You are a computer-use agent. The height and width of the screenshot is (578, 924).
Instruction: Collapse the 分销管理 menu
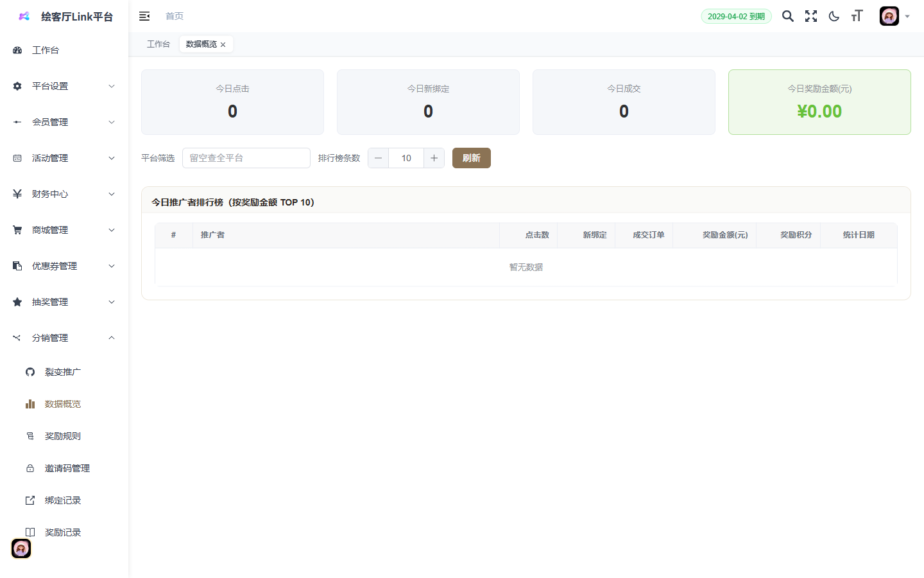64,338
